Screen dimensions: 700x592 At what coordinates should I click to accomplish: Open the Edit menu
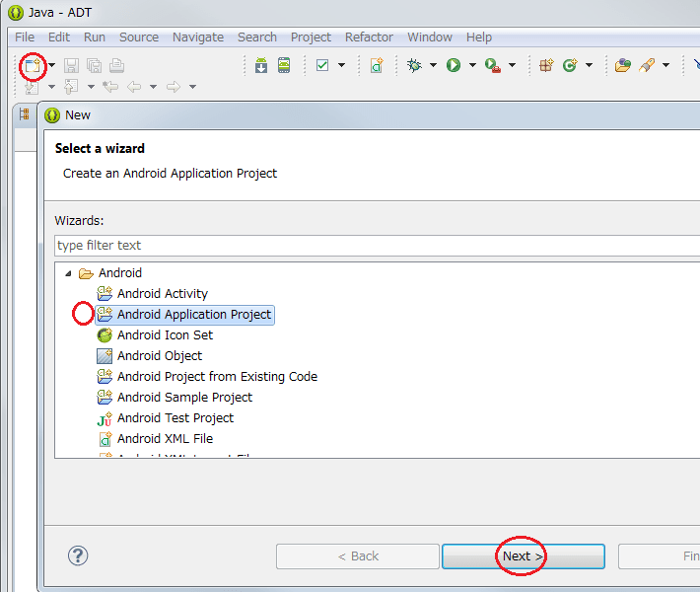[x=59, y=37]
